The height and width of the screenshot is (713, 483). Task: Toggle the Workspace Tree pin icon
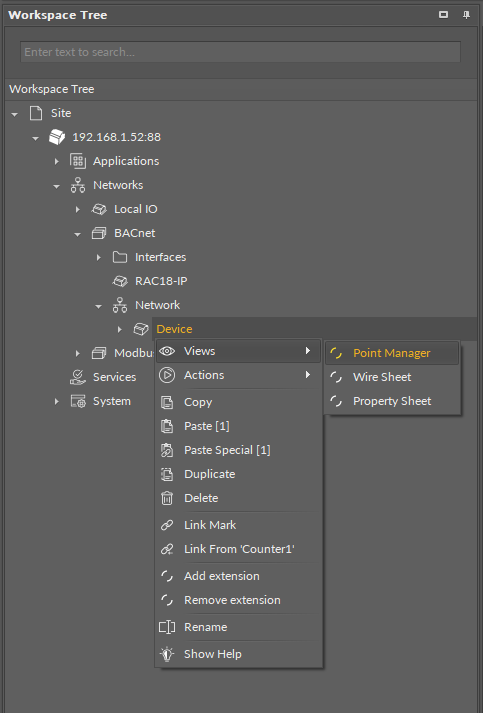[466, 15]
